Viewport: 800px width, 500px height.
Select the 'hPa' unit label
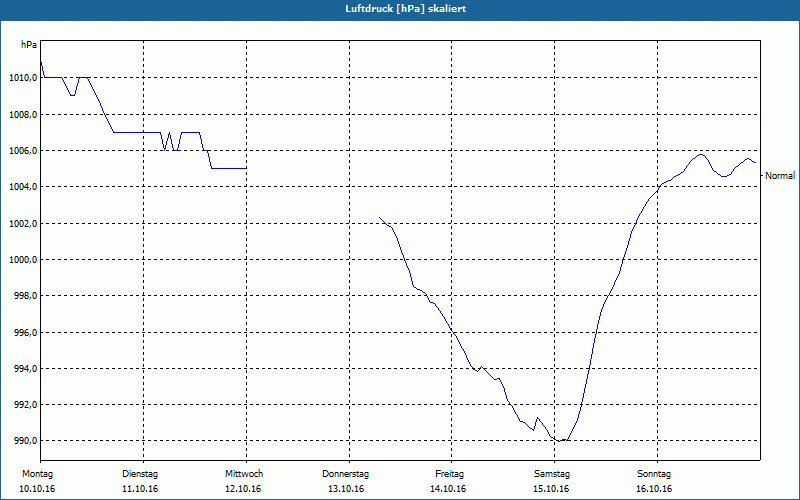coord(29,45)
